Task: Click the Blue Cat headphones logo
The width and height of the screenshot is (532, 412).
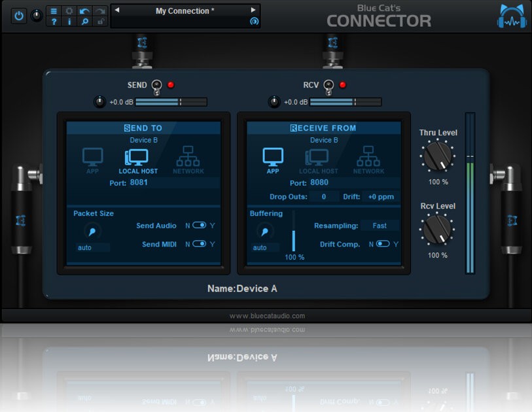Action: pyautogui.click(x=512, y=16)
